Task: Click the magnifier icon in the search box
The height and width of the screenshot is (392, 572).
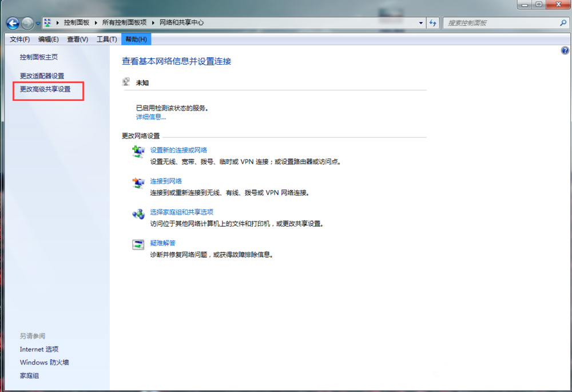Action: point(562,23)
